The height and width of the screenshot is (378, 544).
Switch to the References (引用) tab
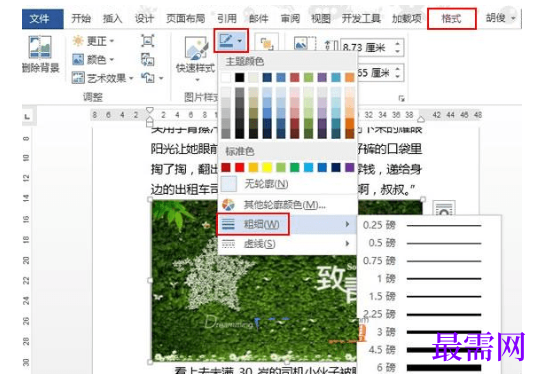click(x=227, y=18)
